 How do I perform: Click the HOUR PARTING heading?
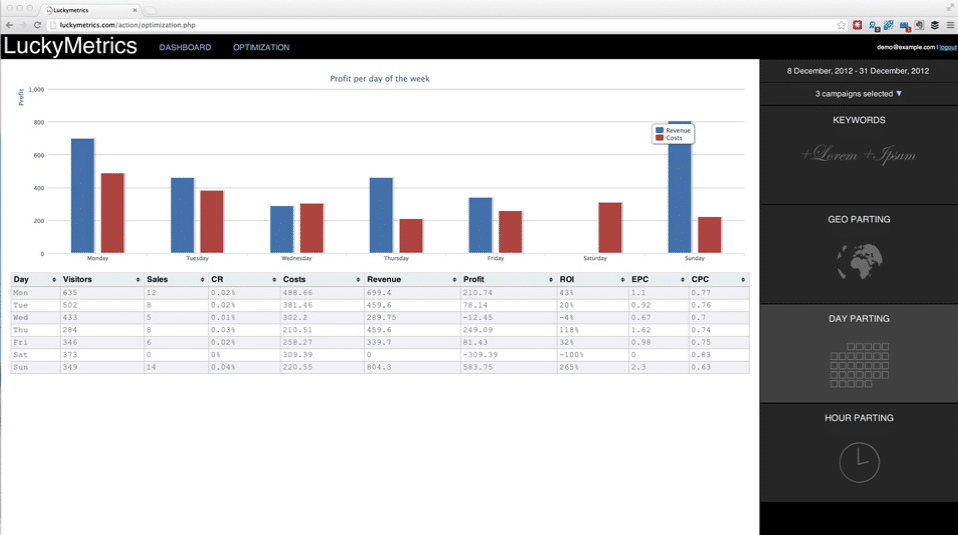tap(858, 418)
